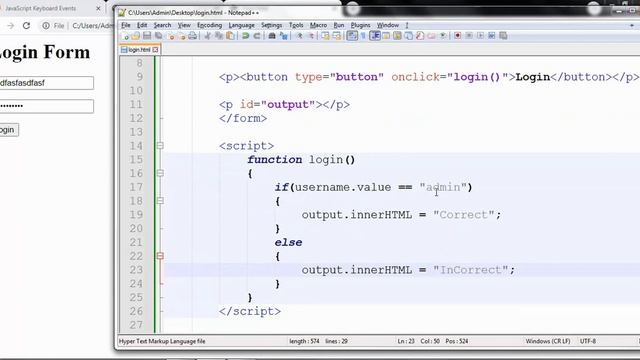Toggle Word Wrap toolbar button

pos(352,36)
